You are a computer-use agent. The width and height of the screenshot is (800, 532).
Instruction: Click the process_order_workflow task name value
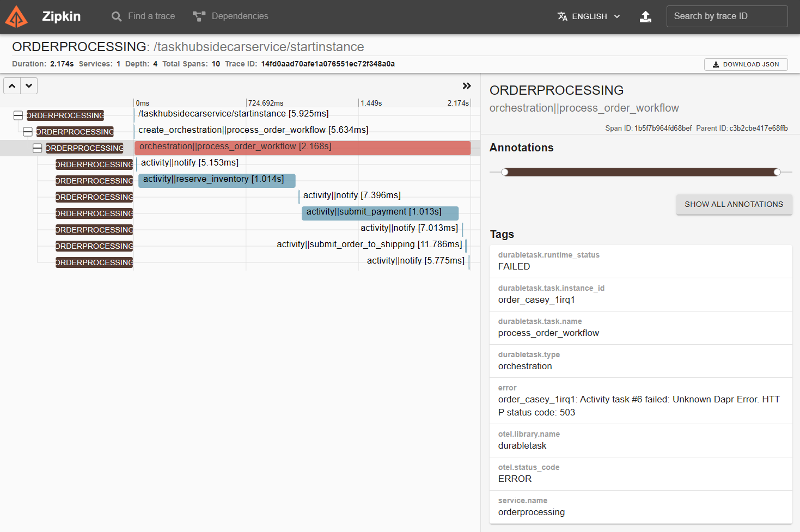tap(548, 333)
